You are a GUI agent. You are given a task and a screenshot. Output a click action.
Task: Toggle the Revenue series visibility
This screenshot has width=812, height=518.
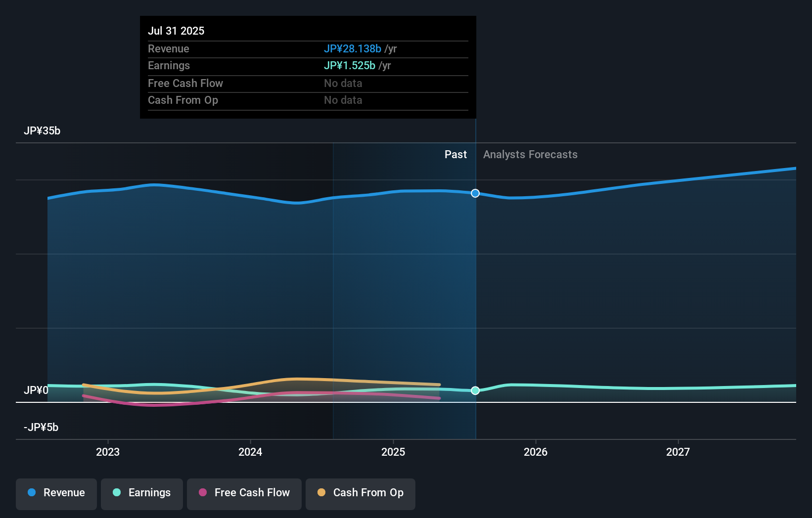(56, 493)
